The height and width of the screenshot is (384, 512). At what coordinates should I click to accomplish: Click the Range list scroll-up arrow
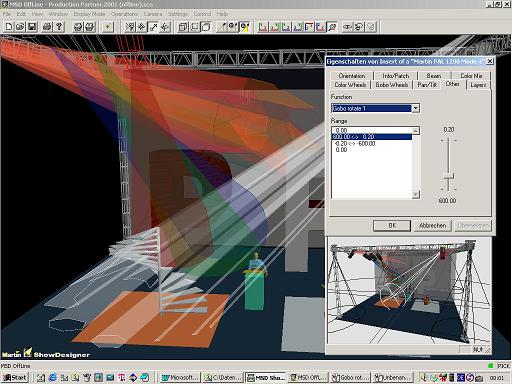(x=415, y=131)
